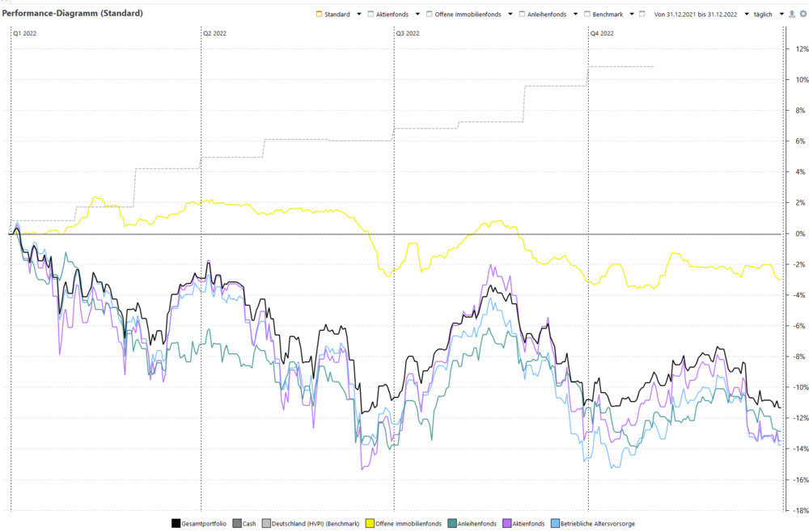Click 'Deutschland (HVPI) (Benchmark)' legend label
The width and height of the screenshot is (809, 532).
point(316,524)
